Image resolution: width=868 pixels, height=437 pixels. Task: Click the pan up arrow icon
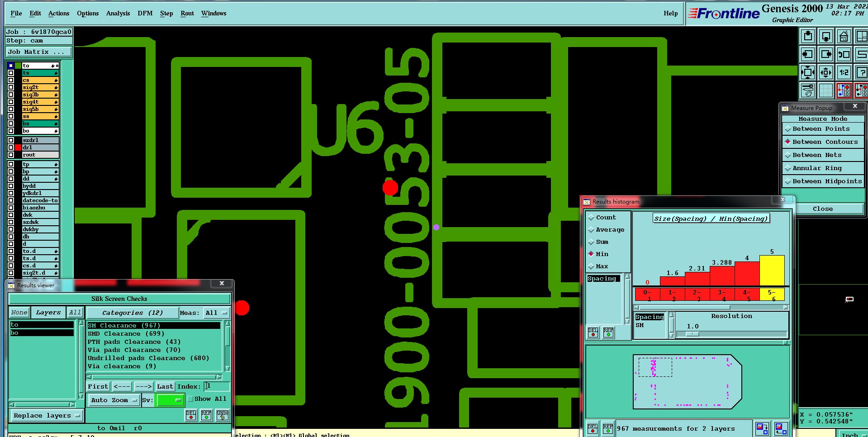tap(807, 36)
